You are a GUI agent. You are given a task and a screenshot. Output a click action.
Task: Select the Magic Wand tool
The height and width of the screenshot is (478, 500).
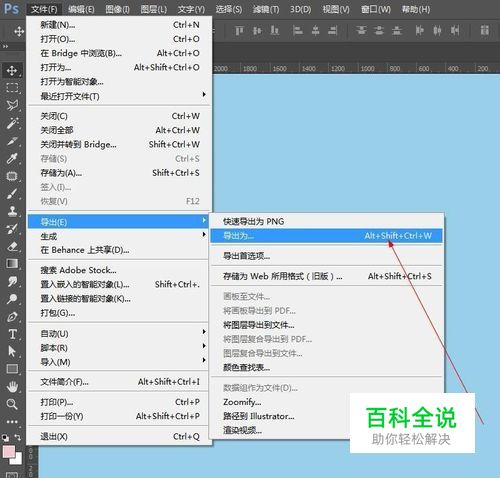point(12,123)
